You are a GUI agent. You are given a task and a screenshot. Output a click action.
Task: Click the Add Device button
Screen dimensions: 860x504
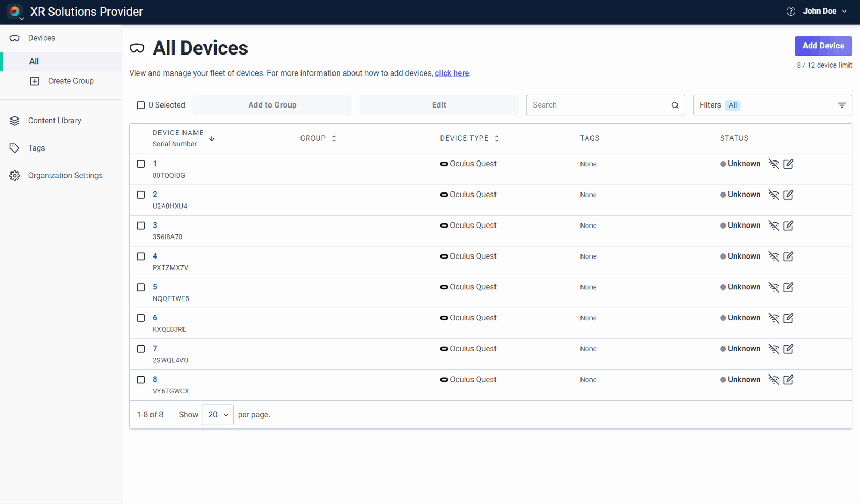[823, 46]
